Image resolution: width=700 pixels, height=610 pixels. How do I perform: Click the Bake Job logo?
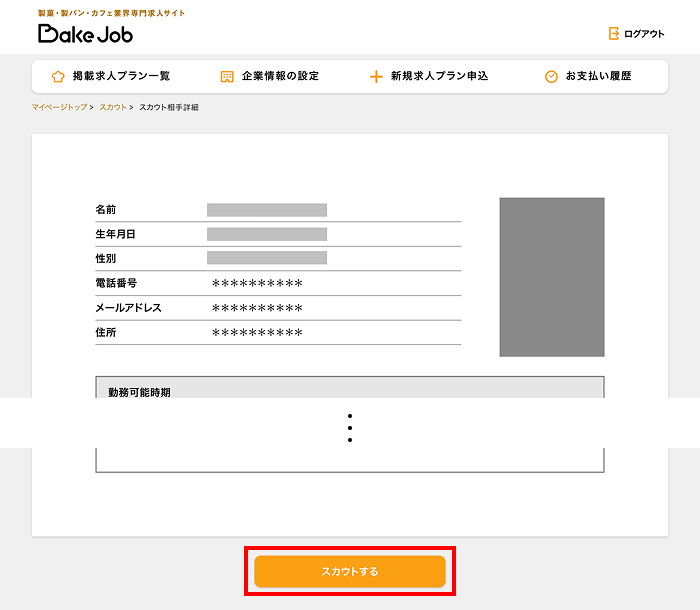(85, 33)
